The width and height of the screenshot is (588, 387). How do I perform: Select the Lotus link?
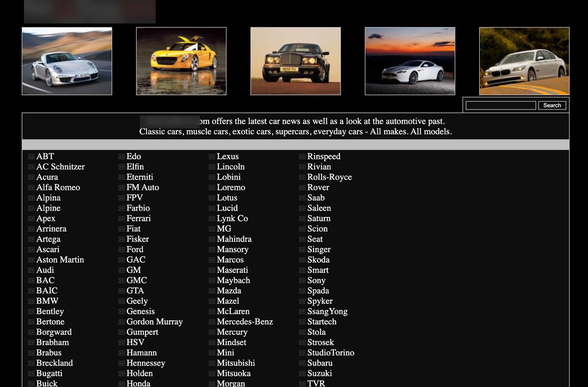click(227, 198)
